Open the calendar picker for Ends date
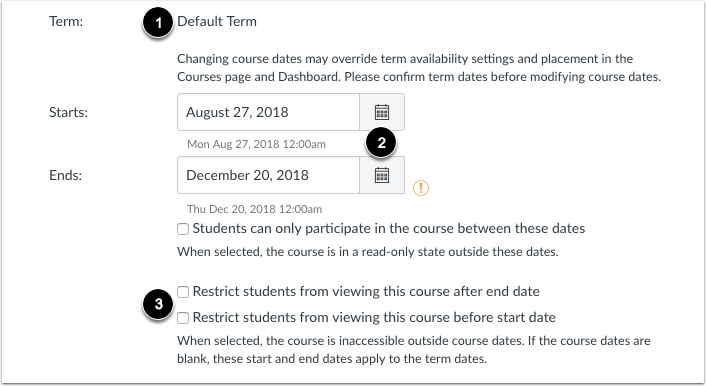Image resolution: width=706 pixels, height=386 pixels. pyautogui.click(x=382, y=175)
